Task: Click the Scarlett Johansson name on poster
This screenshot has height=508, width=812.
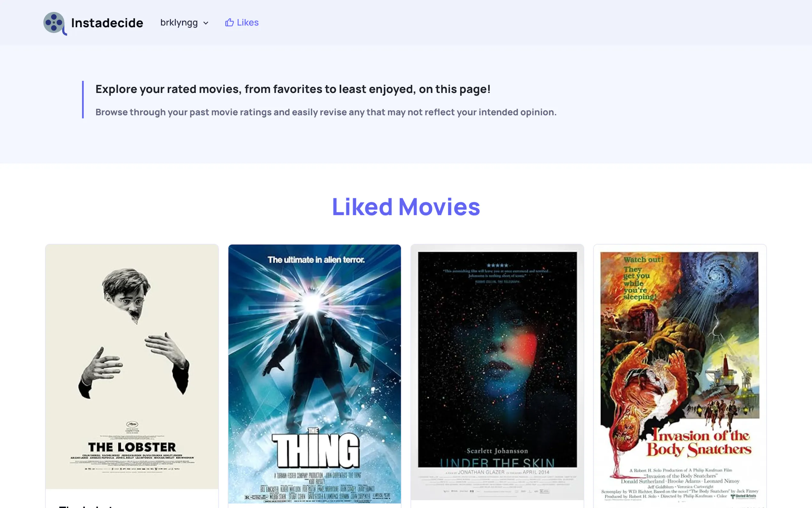Action: tap(497, 451)
